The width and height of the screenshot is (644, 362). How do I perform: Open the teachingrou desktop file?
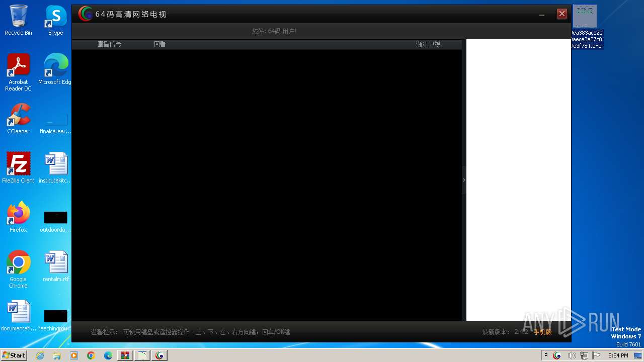[x=55, y=320]
